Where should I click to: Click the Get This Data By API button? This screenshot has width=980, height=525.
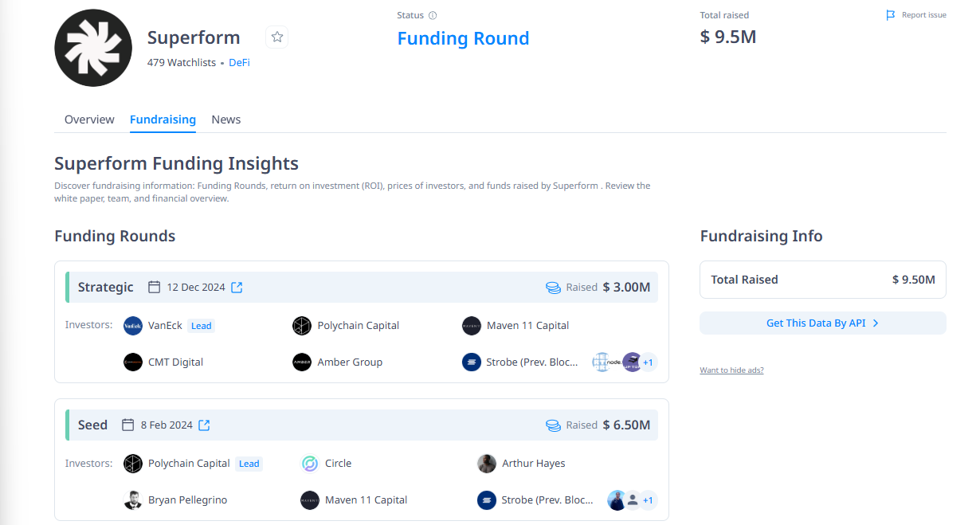(x=822, y=323)
